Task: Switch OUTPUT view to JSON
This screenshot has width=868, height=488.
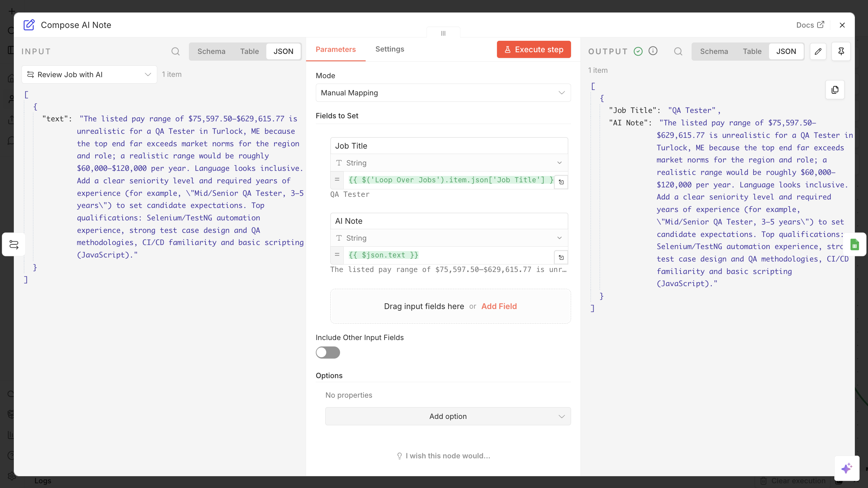Action: (x=786, y=51)
